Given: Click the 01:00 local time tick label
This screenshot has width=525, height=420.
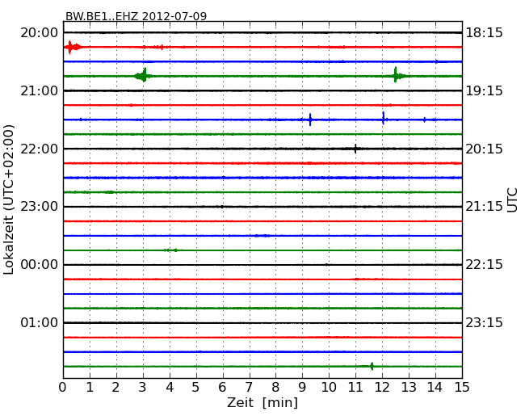Looking at the screenshot, I should click(40, 322).
